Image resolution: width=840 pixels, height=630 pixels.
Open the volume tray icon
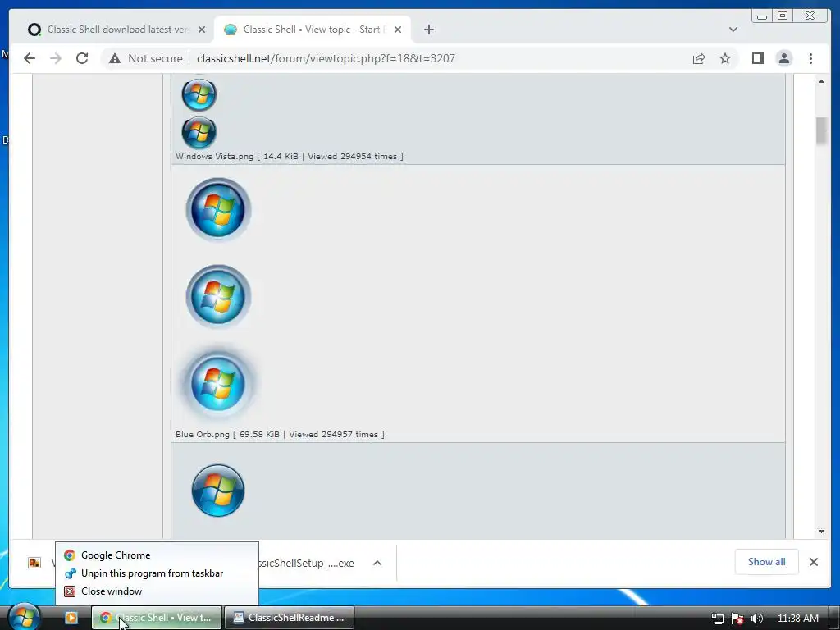click(x=757, y=619)
